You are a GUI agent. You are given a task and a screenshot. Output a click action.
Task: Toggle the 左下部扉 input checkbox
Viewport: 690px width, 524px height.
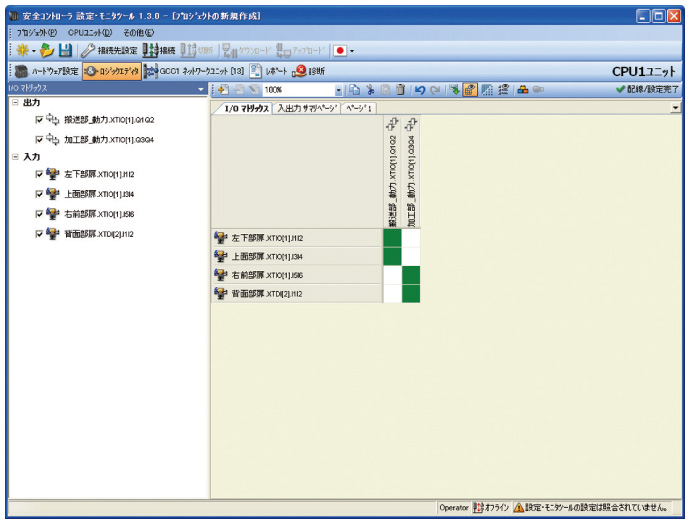click(x=39, y=174)
